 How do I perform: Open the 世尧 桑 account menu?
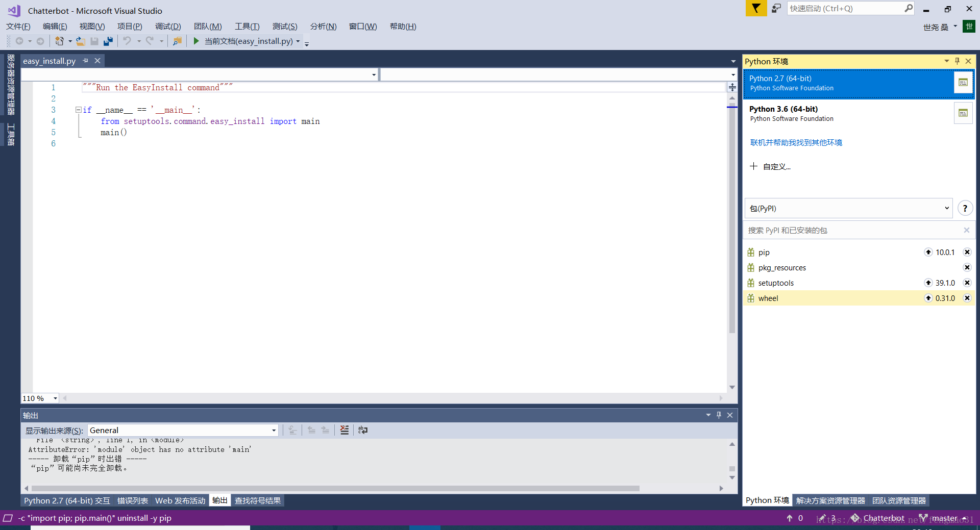coord(940,27)
